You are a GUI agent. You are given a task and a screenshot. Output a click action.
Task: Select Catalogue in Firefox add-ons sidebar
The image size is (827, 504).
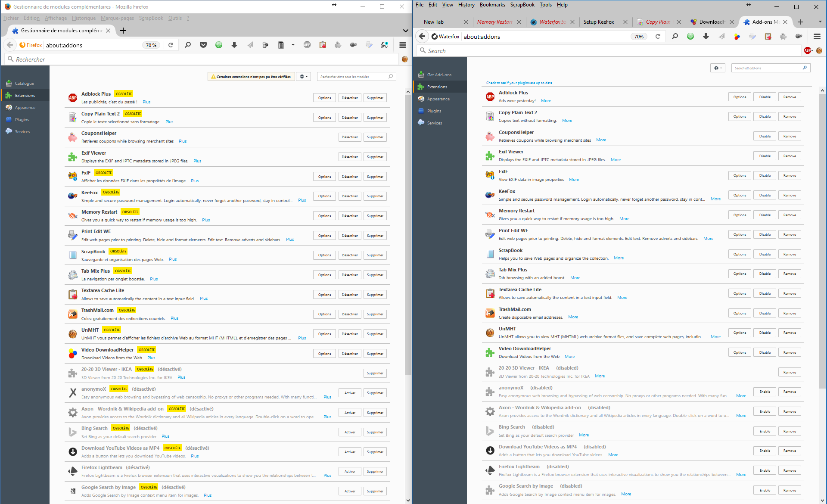[25, 84]
